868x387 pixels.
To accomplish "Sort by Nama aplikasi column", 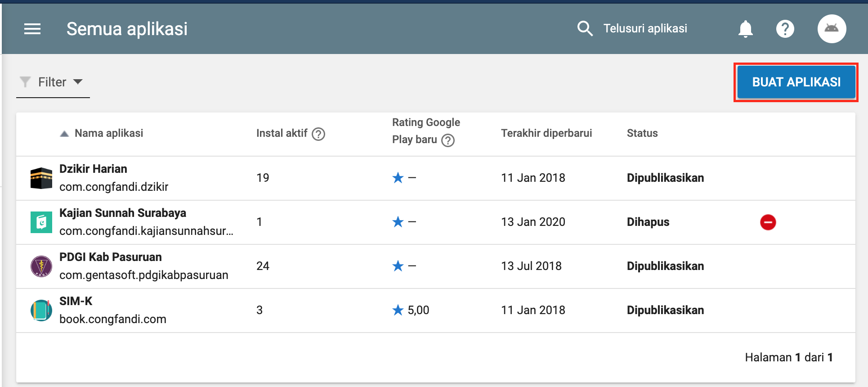I will [x=108, y=133].
